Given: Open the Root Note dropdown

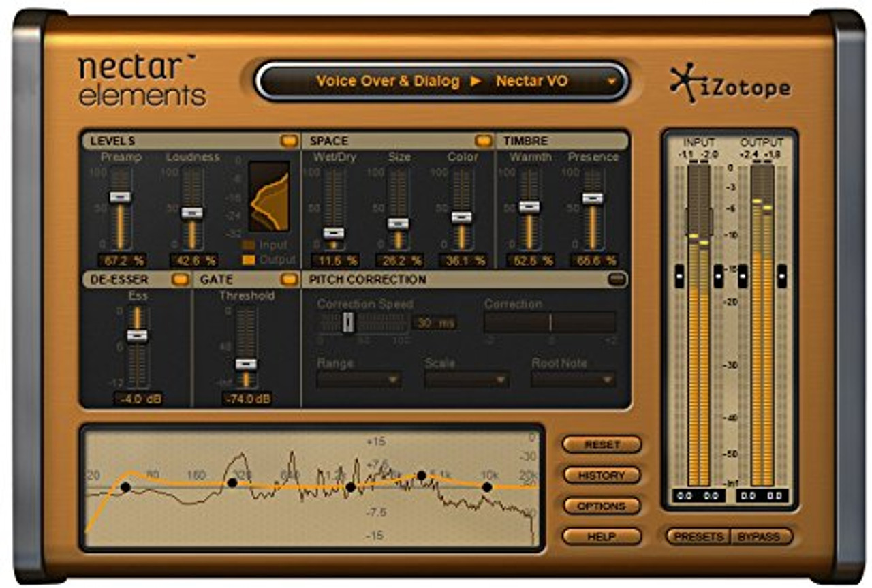Looking at the screenshot, I should 574,380.
